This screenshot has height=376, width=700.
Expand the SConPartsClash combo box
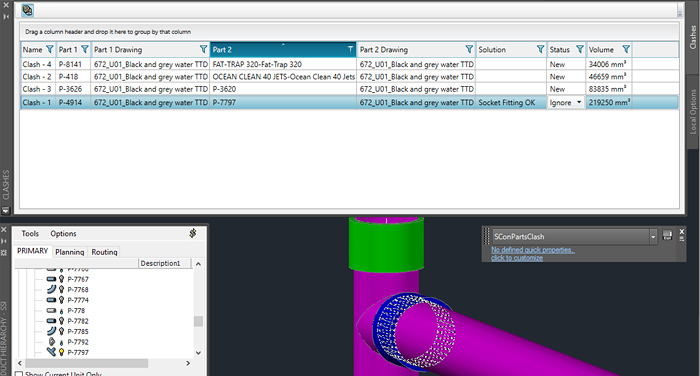coord(653,237)
